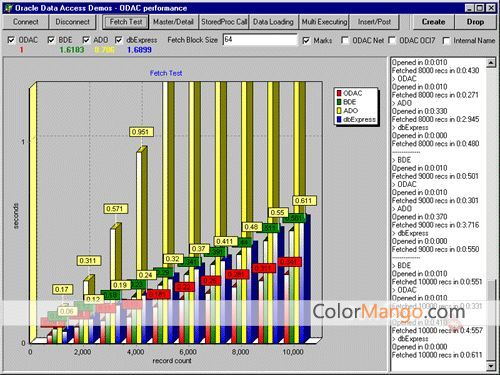The width and height of the screenshot is (500, 375).
Task: Switch to the Master/Detail test
Action: pos(173,22)
